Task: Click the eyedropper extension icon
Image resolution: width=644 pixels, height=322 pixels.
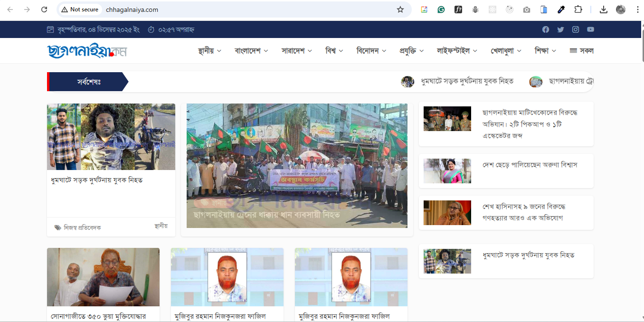Action: pyautogui.click(x=561, y=9)
